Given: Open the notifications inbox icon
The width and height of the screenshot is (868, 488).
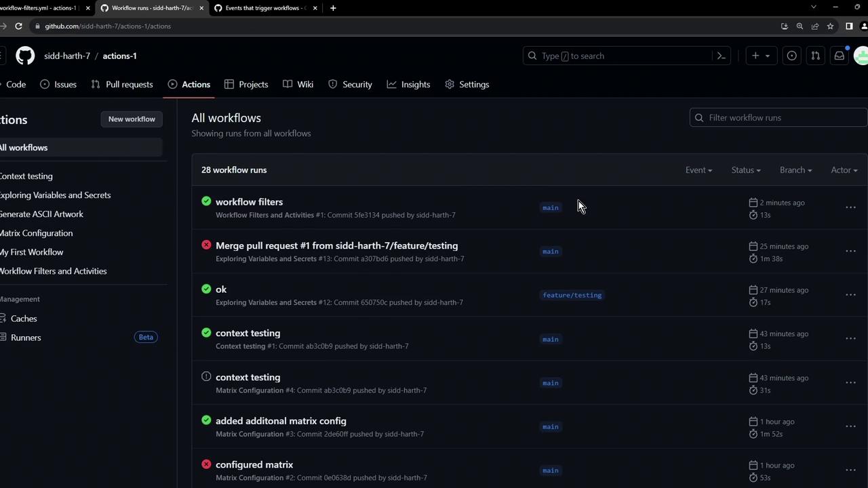Looking at the screenshot, I should (x=840, y=56).
